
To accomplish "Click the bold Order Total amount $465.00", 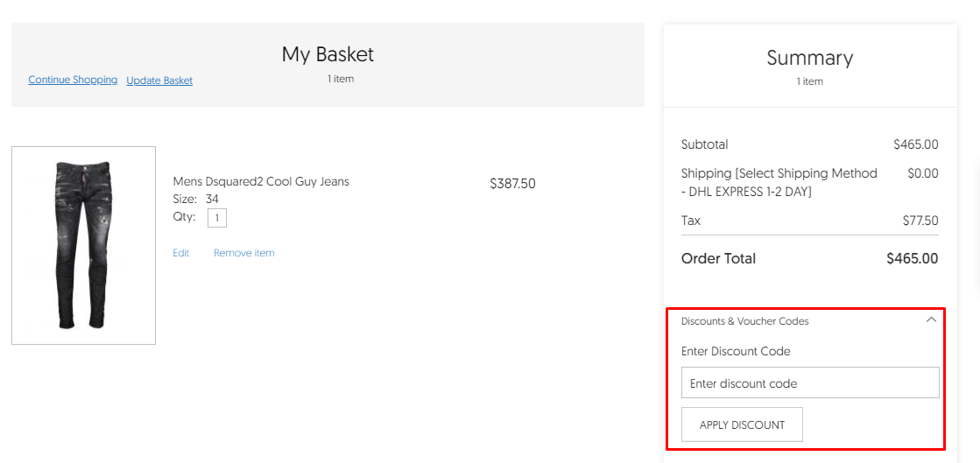I will [x=912, y=258].
